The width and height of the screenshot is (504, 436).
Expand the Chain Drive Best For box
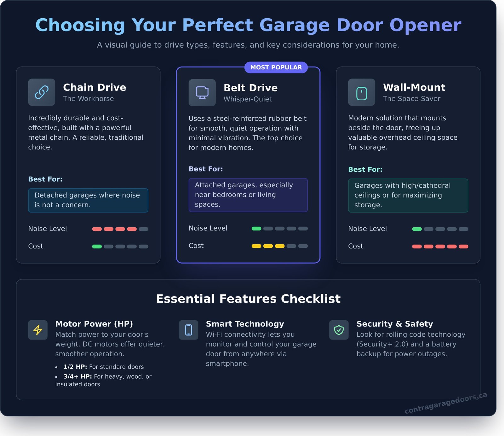coord(88,200)
